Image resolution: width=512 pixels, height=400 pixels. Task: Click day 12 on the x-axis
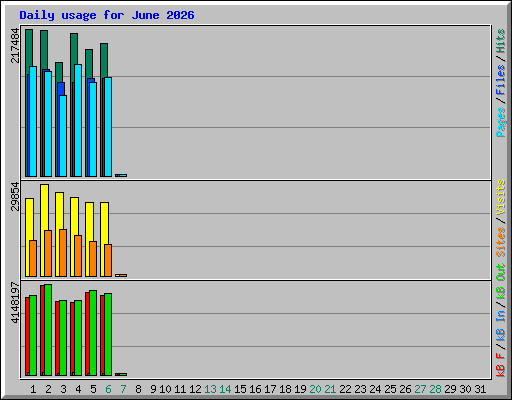(195, 389)
